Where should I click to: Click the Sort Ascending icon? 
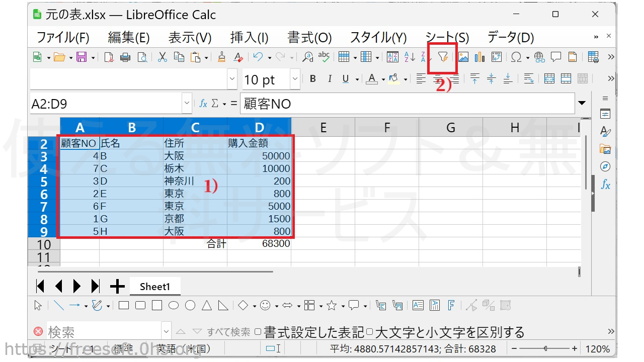click(x=410, y=57)
